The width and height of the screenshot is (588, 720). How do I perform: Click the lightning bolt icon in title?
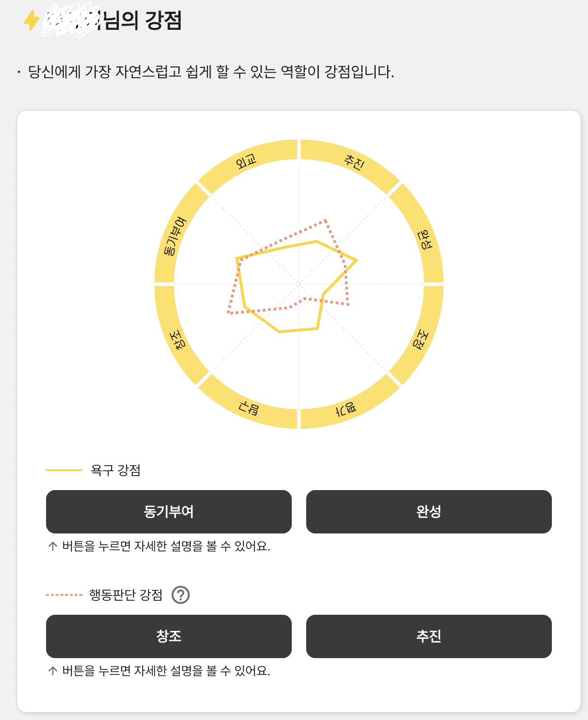[32, 20]
